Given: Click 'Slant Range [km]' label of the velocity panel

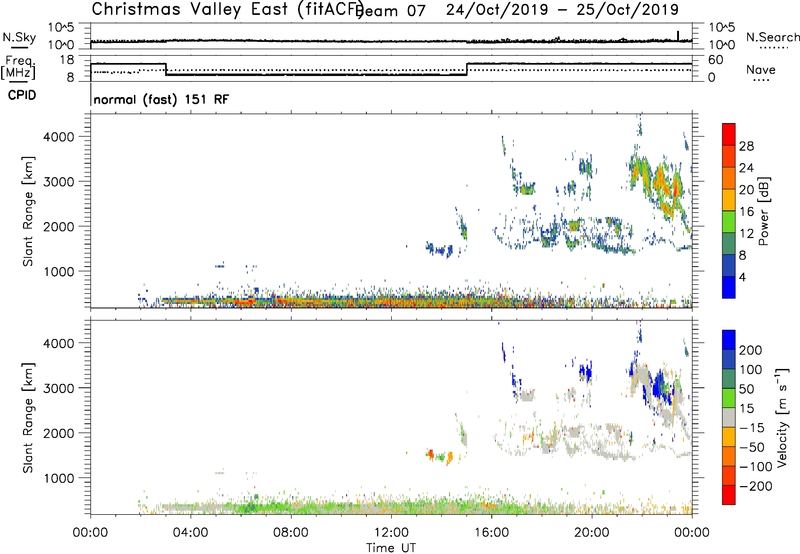Looking at the screenshot, I should [x=28, y=418].
